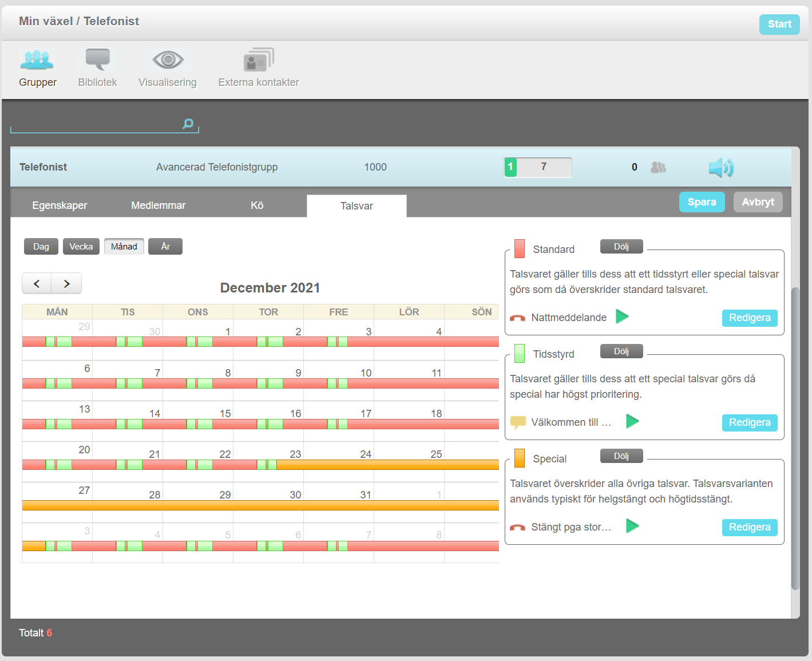The image size is (812, 661).
Task: Click red phone icon beside Stängt pga stor
Action: (517, 527)
